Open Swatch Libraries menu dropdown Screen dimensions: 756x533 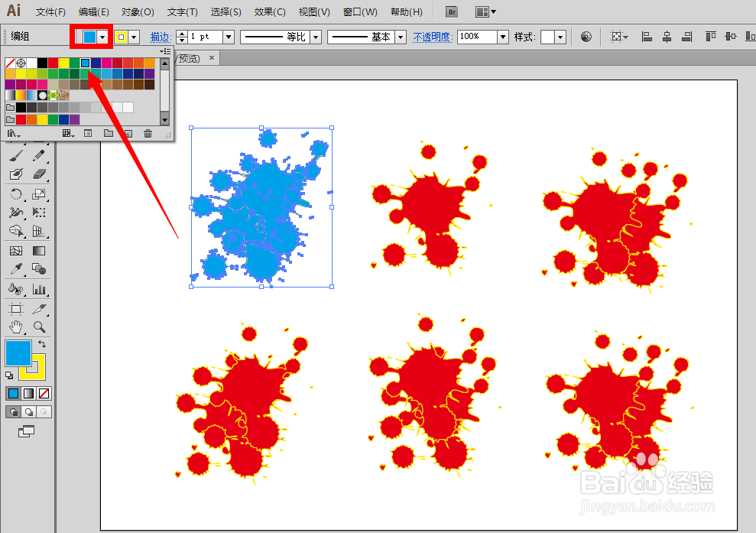pyautogui.click(x=14, y=134)
